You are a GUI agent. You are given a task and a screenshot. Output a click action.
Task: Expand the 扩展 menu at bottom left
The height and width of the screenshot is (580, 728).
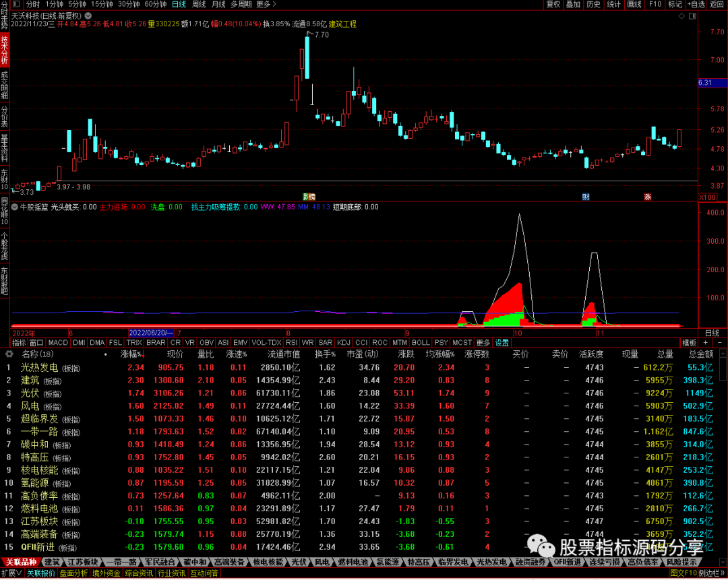coord(11,573)
